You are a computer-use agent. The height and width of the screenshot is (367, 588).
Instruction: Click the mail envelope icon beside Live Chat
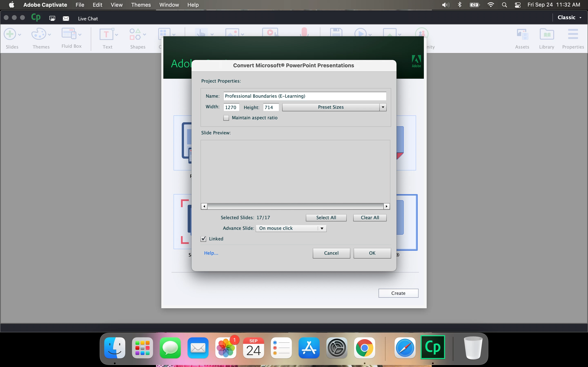[x=66, y=19]
